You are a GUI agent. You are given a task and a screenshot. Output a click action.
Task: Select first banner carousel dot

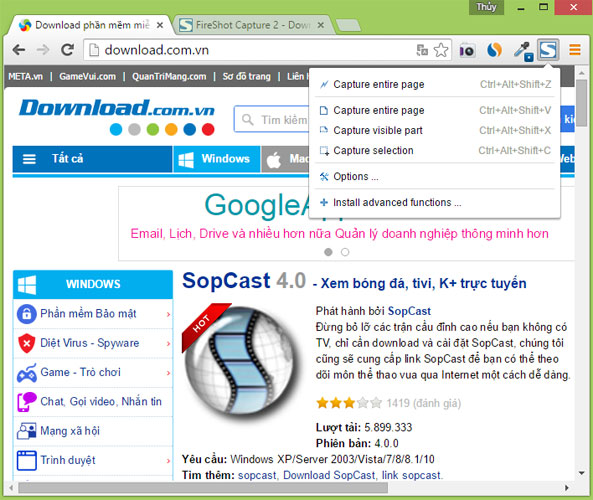click(x=328, y=252)
